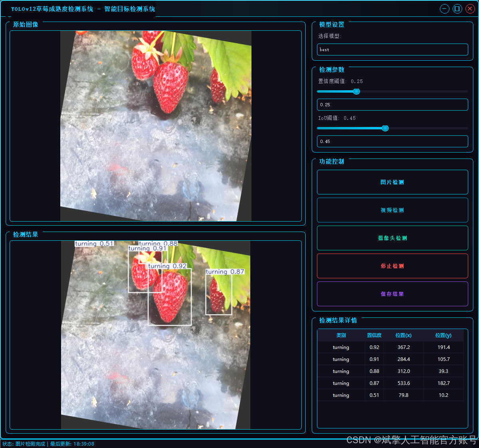Click the IoU input field showing 0.45
Screen dimensions: 479x448
tap(392, 141)
